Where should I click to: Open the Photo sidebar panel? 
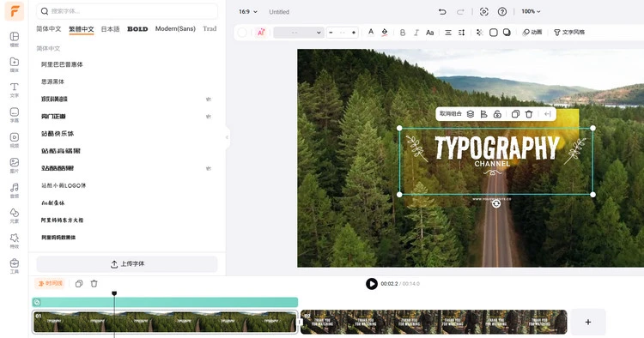[15, 165]
